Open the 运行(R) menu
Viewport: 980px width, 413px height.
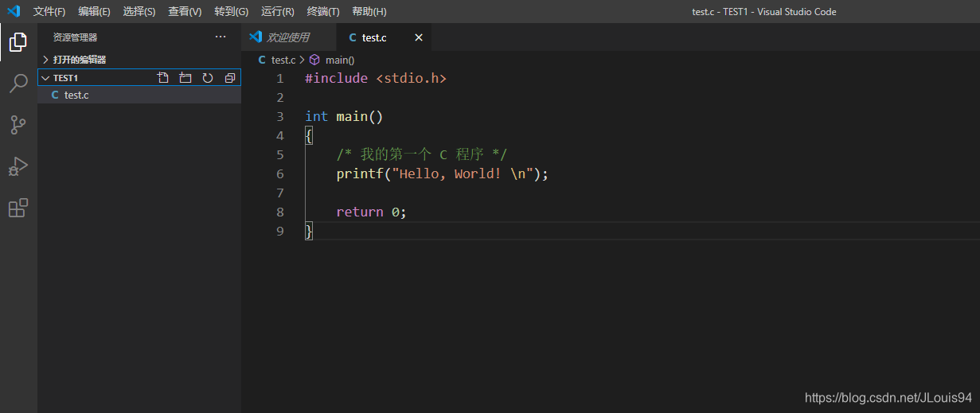coord(277,12)
